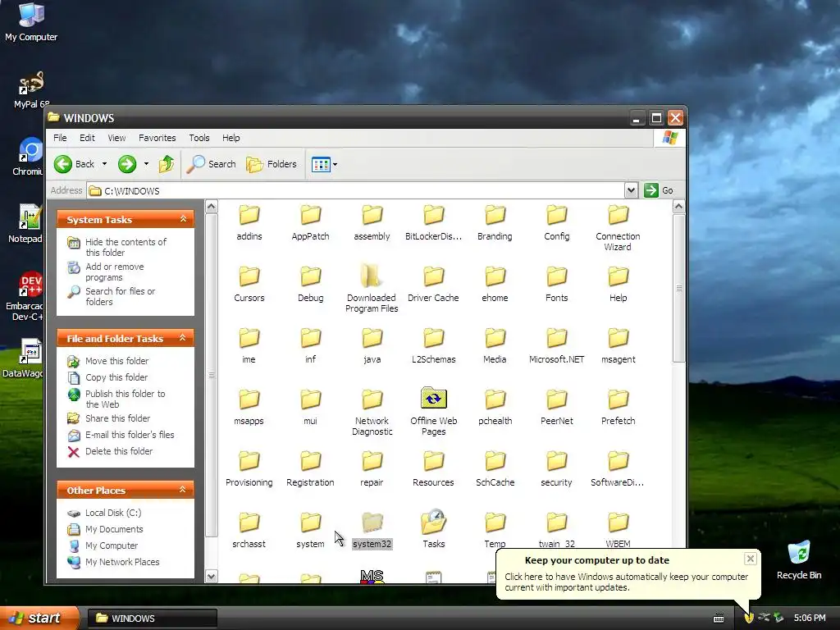Click Delete this folder link
This screenshot has height=630, width=840.
point(119,451)
